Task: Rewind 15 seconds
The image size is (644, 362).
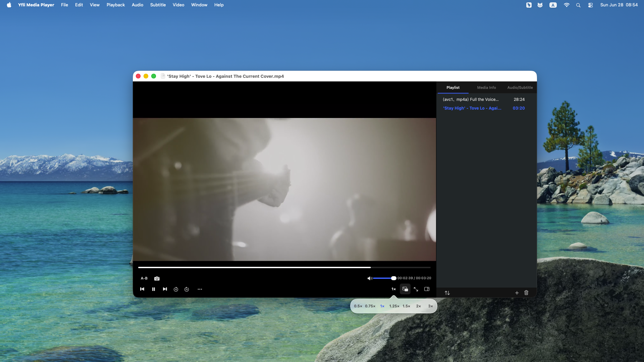Action: tap(176, 289)
